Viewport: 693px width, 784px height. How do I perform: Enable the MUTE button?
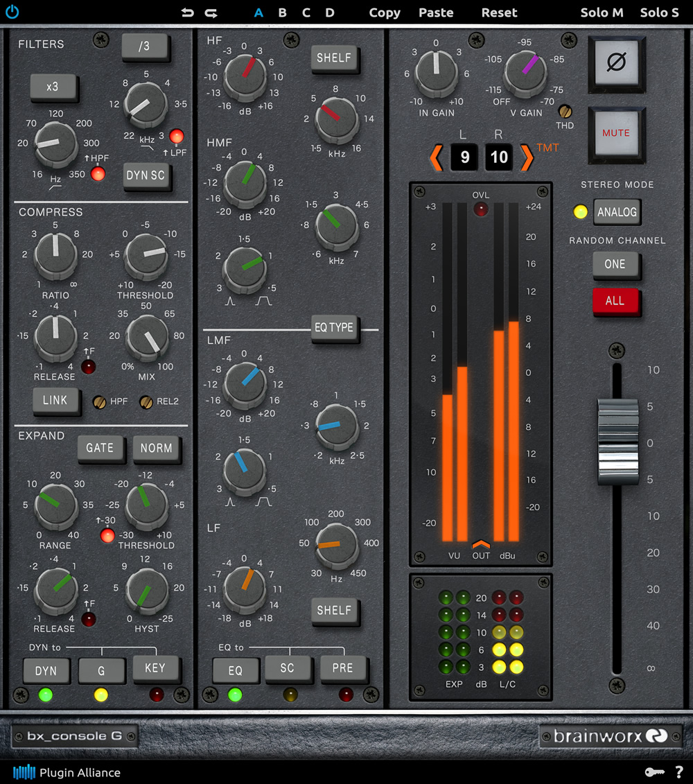pyautogui.click(x=616, y=135)
